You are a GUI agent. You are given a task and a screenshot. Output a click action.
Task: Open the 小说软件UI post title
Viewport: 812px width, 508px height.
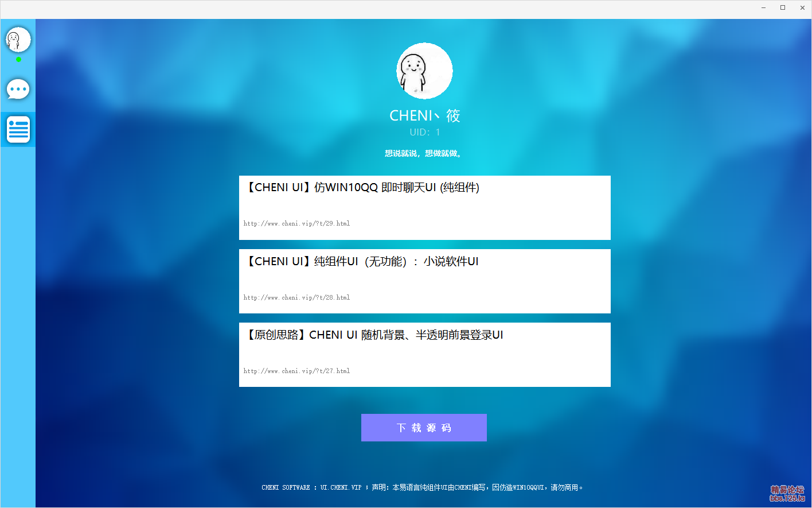pyautogui.click(x=361, y=262)
